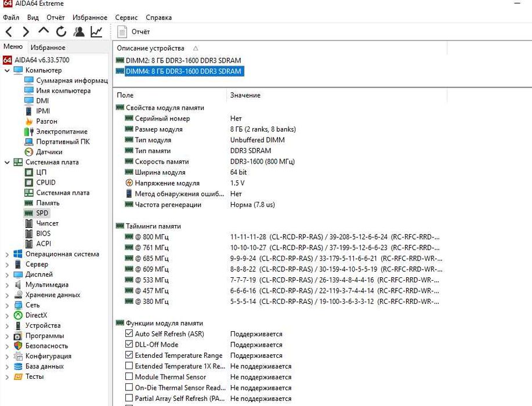This screenshot has height=406, width=532.
Task: Select the DIMM4 8 ГБ DDR3-1600 module
Action: pyautogui.click(x=180, y=71)
